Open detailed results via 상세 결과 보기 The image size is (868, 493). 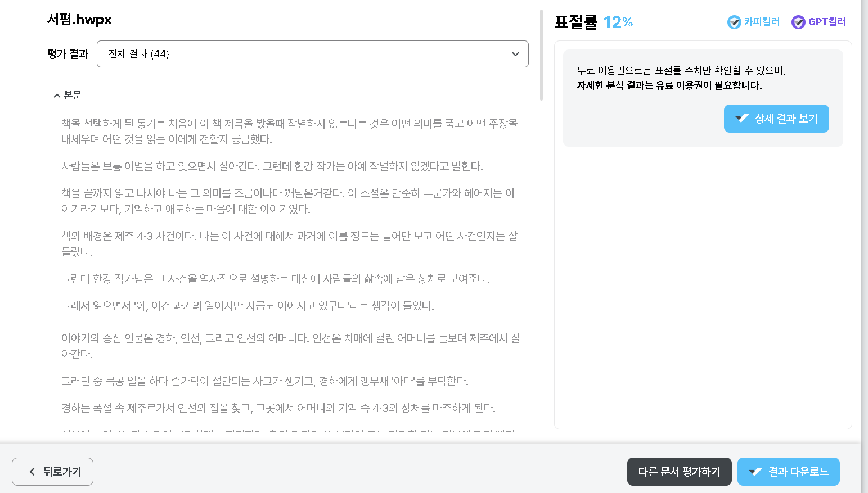point(776,119)
